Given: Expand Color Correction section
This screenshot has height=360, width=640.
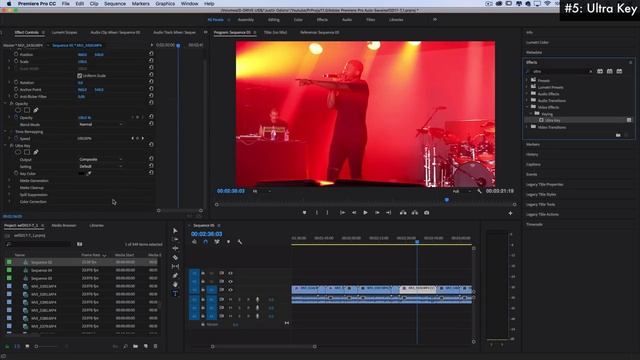Looking at the screenshot, I should pos(9,201).
